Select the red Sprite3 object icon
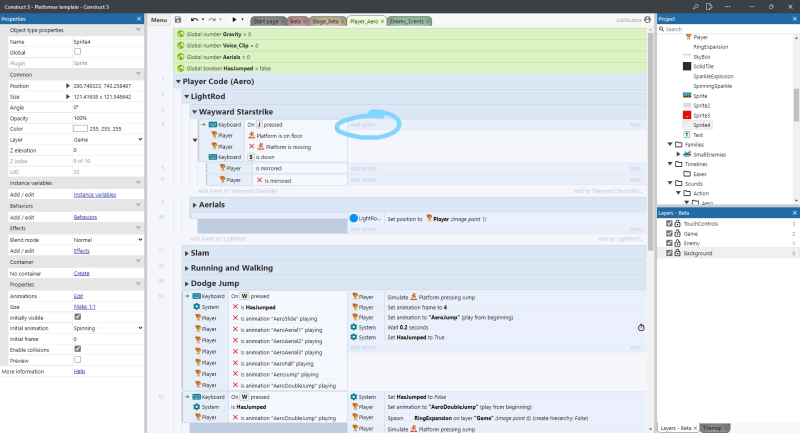This screenshot has width=800, height=433. pyautogui.click(x=687, y=115)
